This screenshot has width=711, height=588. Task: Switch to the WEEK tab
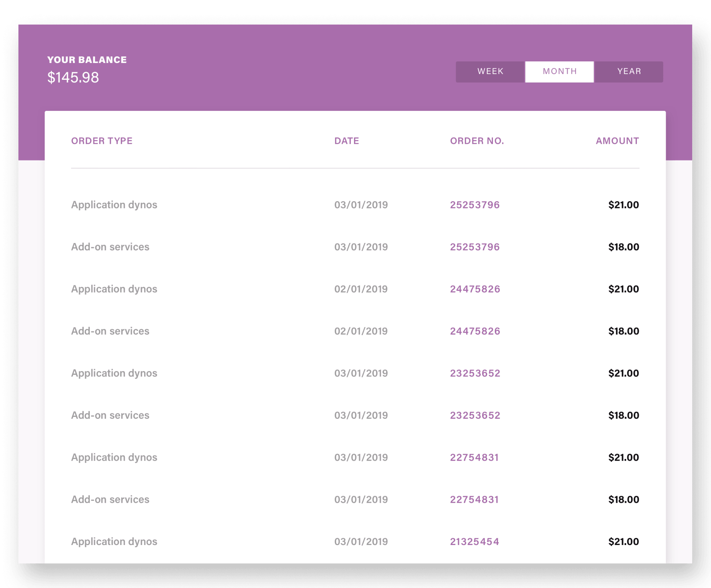coord(490,71)
